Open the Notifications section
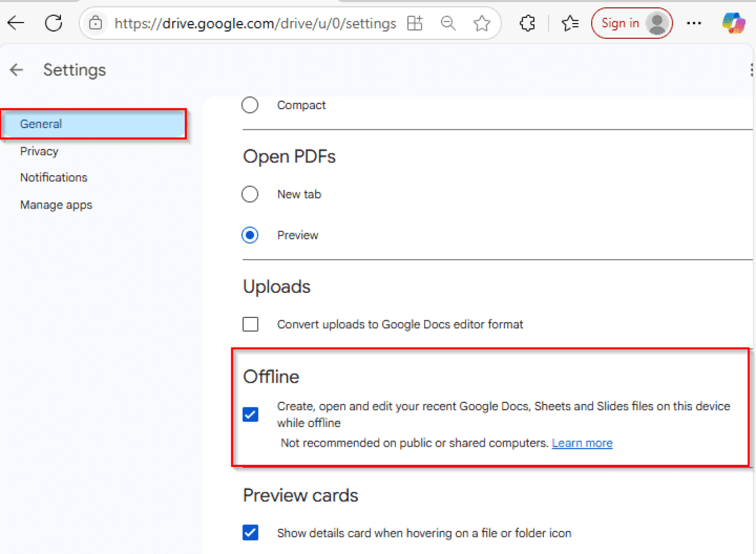This screenshot has height=554, width=756. click(x=54, y=177)
